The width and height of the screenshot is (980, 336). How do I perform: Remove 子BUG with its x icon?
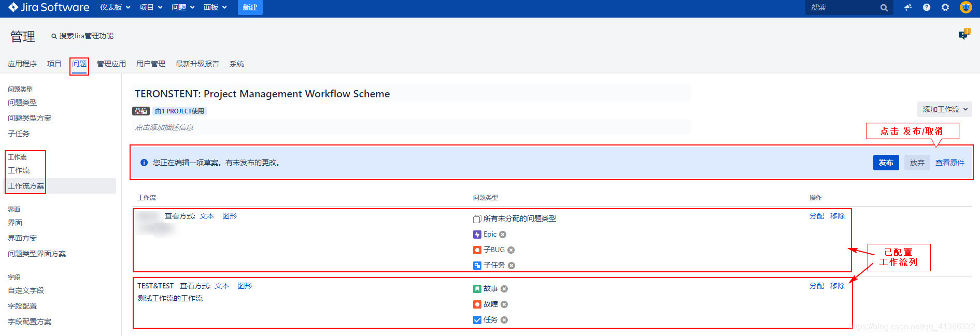pyautogui.click(x=511, y=250)
